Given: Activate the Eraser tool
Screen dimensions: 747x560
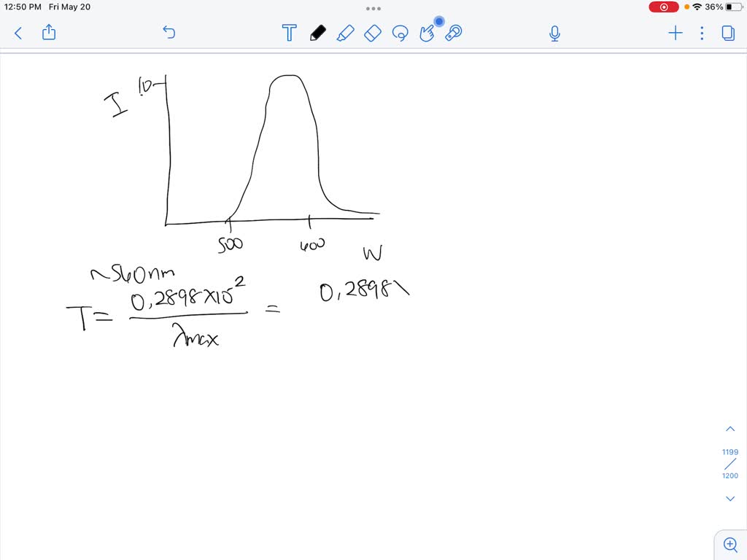Looking at the screenshot, I should (x=373, y=33).
